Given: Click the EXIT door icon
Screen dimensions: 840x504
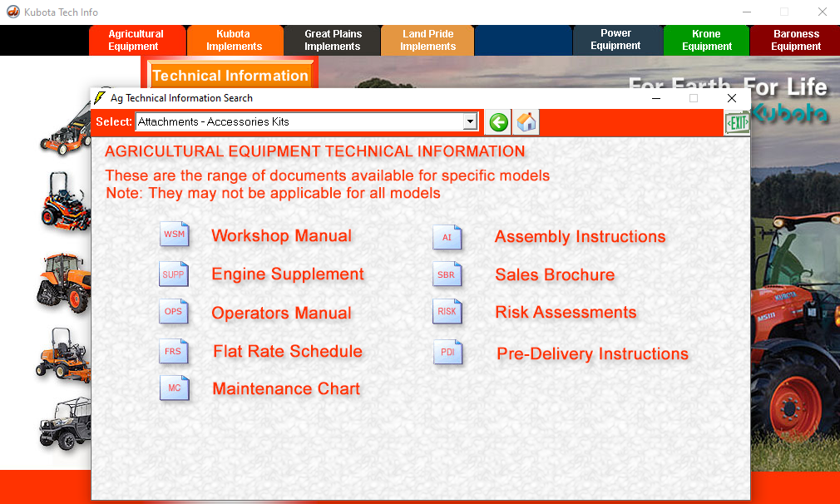Looking at the screenshot, I should point(736,122).
